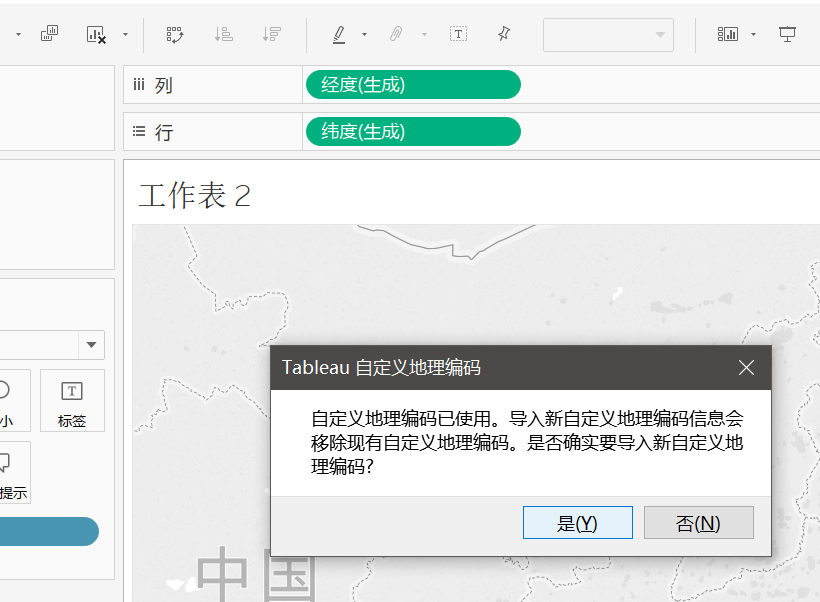Open the highlight pen dropdown arrow
Viewport: 820px width, 602px height.
click(x=365, y=35)
